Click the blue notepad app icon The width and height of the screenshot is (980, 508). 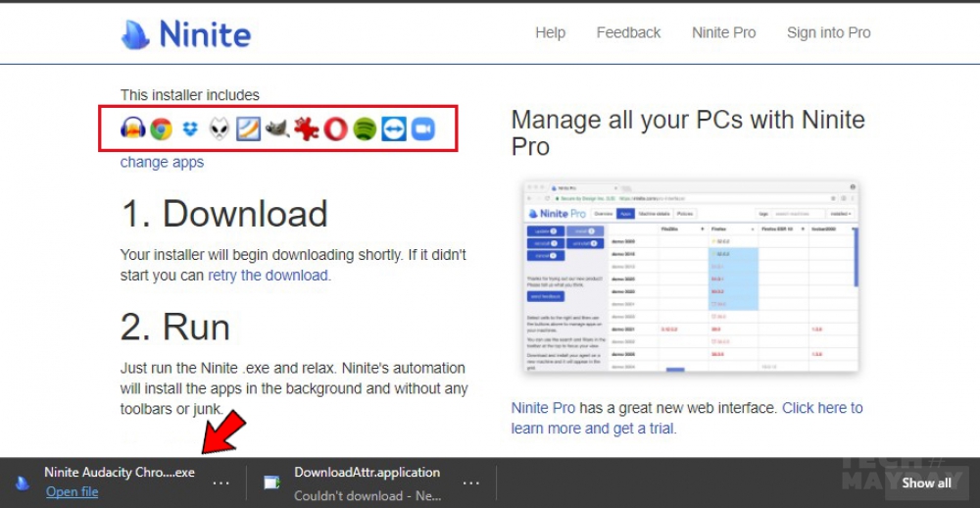(248, 128)
